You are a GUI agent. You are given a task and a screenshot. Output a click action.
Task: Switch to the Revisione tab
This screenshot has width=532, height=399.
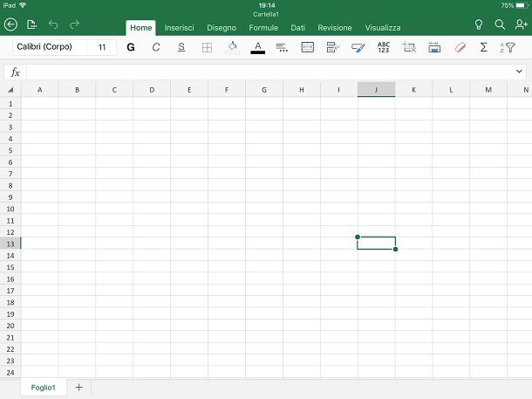click(x=335, y=28)
